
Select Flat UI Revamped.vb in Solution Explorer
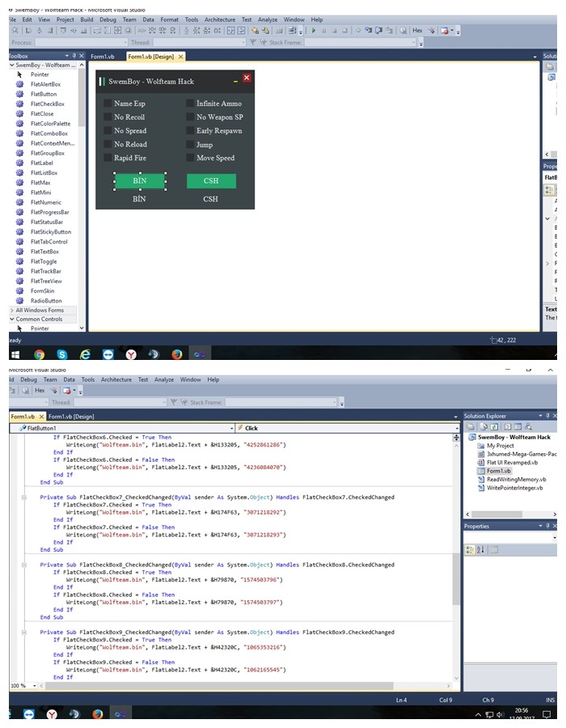(512, 463)
